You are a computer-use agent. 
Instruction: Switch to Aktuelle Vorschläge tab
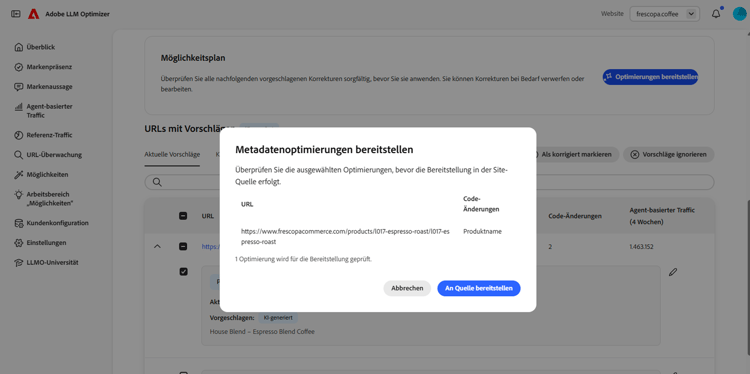[172, 154]
